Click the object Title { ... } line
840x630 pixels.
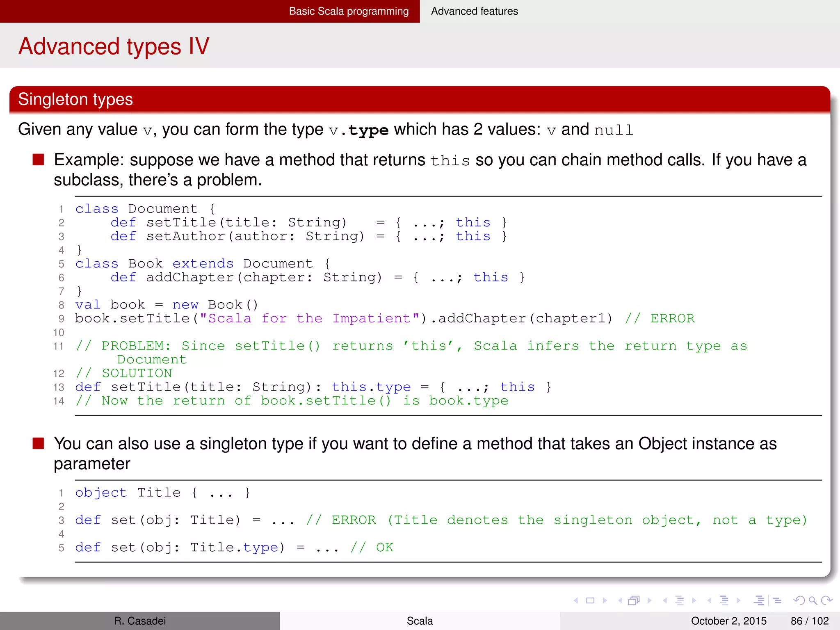pyautogui.click(x=163, y=493)
